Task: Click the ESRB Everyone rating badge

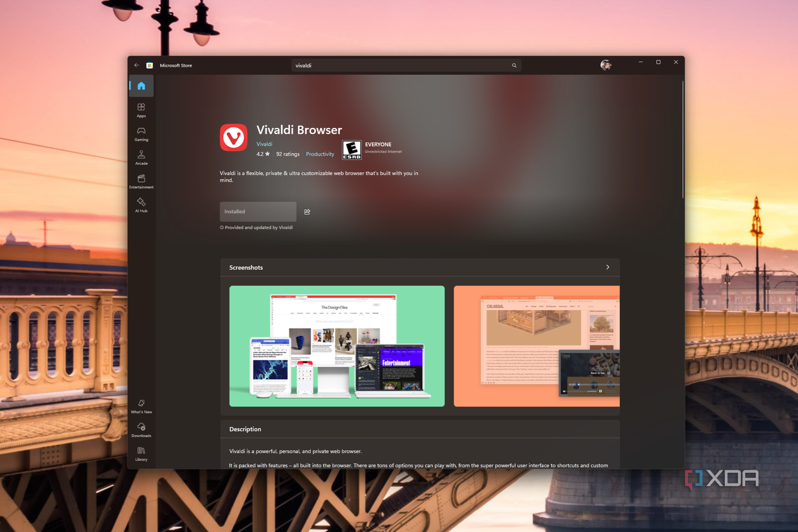Action: click(x=352, y=150)
